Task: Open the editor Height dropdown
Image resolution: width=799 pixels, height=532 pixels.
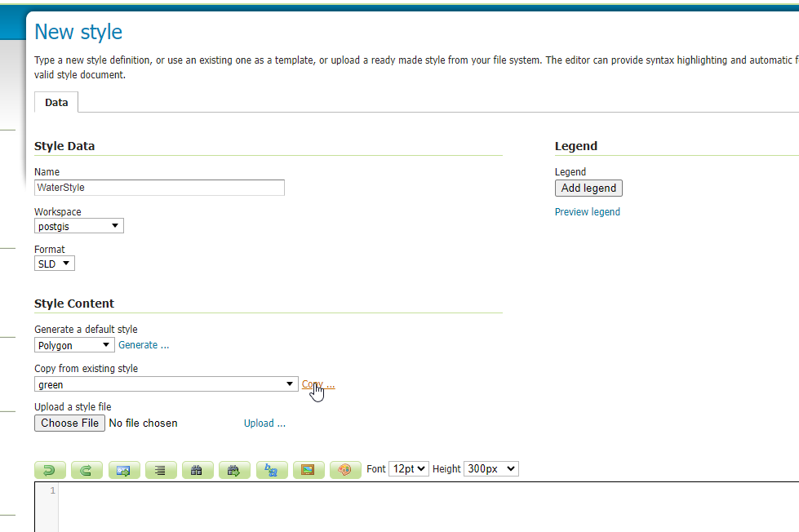Action: [x=490, y=469]
